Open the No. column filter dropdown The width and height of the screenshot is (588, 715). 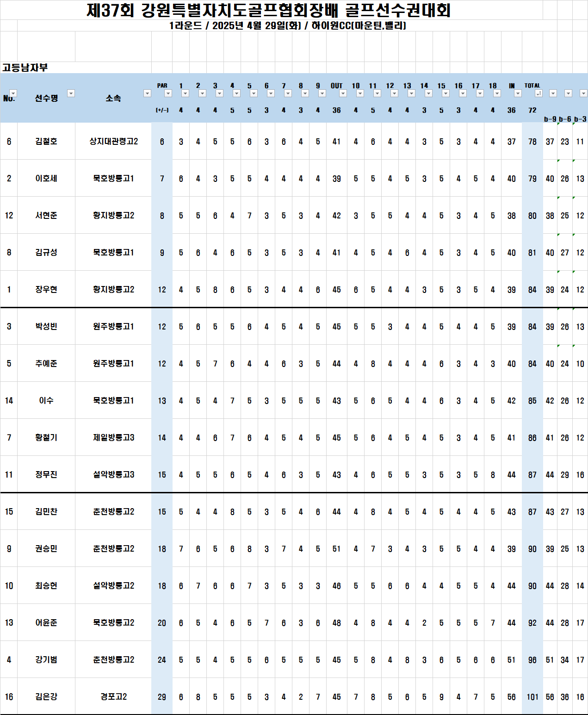pos(13,93)
